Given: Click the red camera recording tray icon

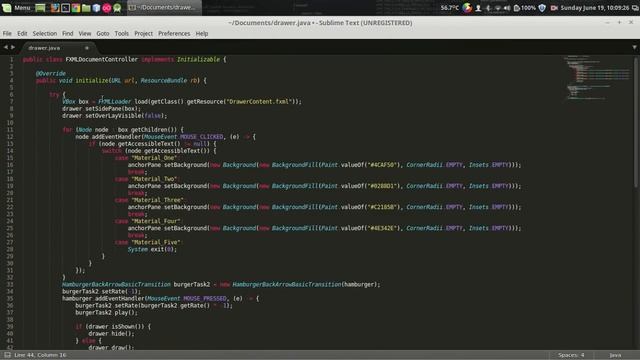Looking at the screenshot, I should [x=554, y=8].
